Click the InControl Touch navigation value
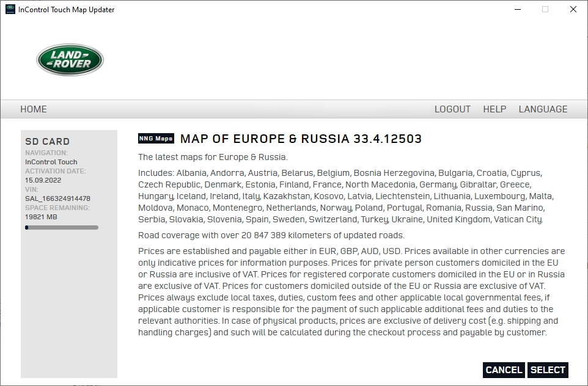Image resolution: width=588 pixels, height=386 pixels. (51, 161)
